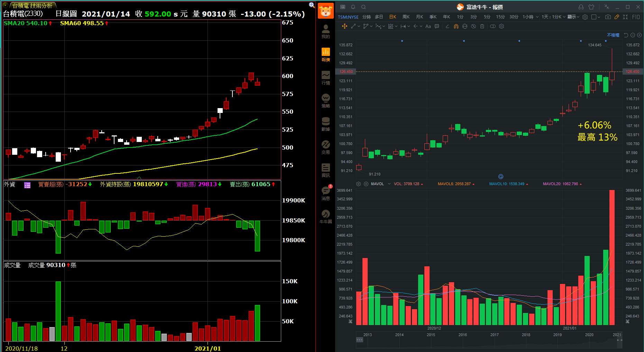This screenshot has width=644, height=352.
Task: Take chart screenshot with camera icon
Action: pos(608,17)
